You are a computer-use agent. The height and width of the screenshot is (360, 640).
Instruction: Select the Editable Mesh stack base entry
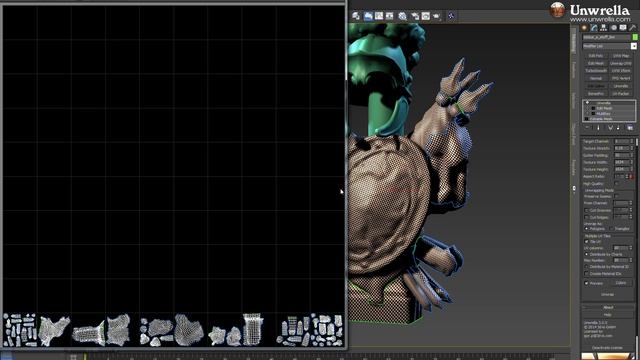pyautogui.click(x=601, y=119)
